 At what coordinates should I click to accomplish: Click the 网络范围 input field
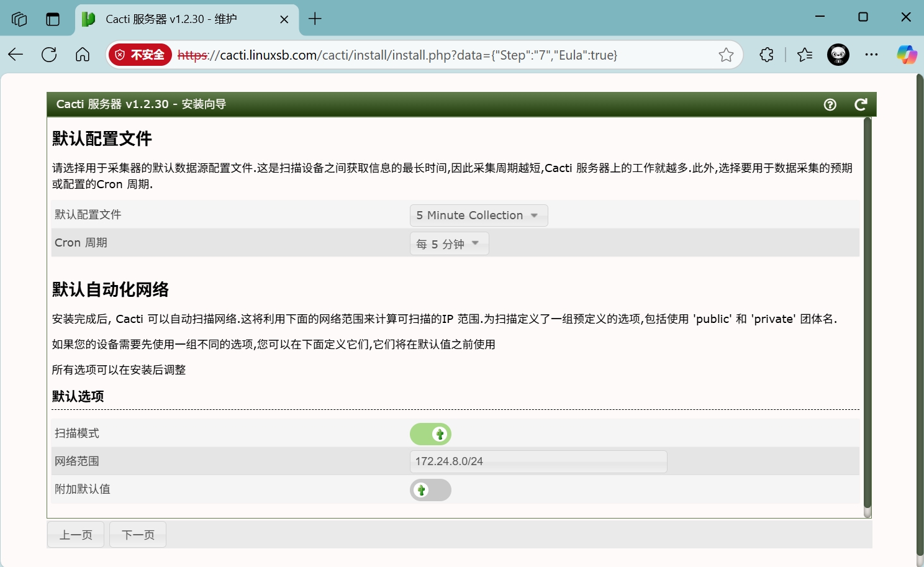coord(538,461)
